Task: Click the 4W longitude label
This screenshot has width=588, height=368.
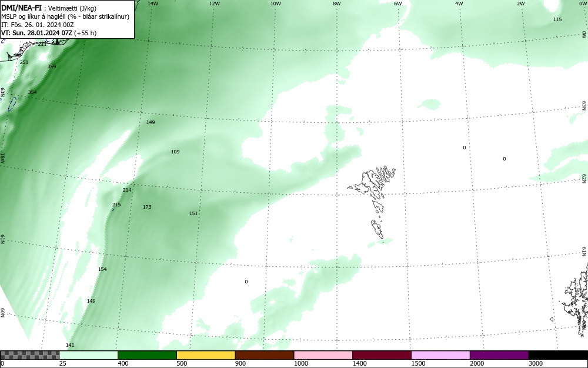Action: 459,4
